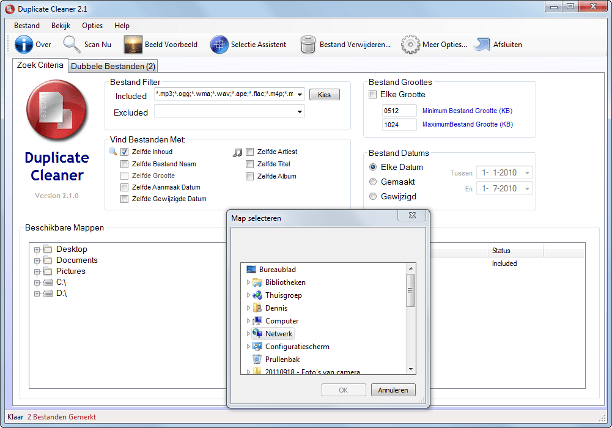
Task: Select the Gemaakt radio button
Action: (x=373, y=181)
